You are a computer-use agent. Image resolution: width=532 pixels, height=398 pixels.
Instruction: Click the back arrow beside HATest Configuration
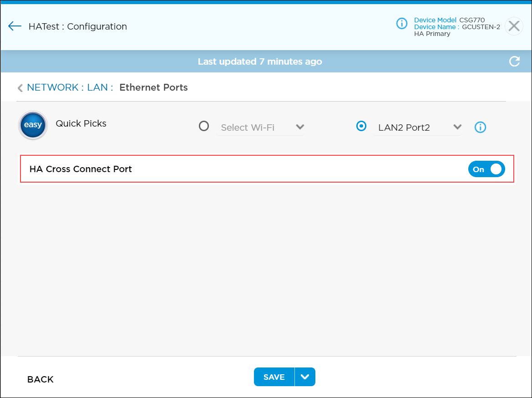[15, 26]
